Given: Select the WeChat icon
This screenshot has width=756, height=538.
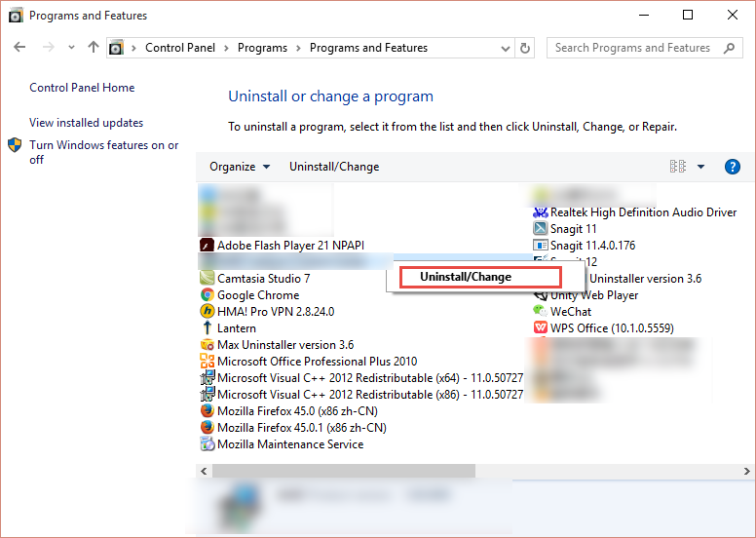Looking at the screenshot, I should tap(541, 311).
